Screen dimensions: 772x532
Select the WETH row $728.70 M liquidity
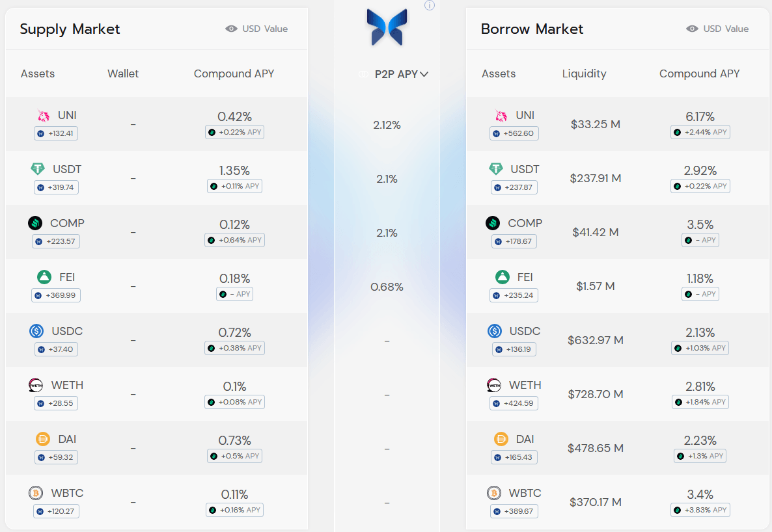pyautogui.click(x=595, y=394)
